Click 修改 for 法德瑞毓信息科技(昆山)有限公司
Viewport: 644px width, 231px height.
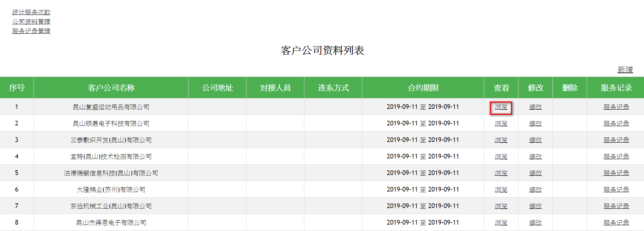[x=535, y=173]
